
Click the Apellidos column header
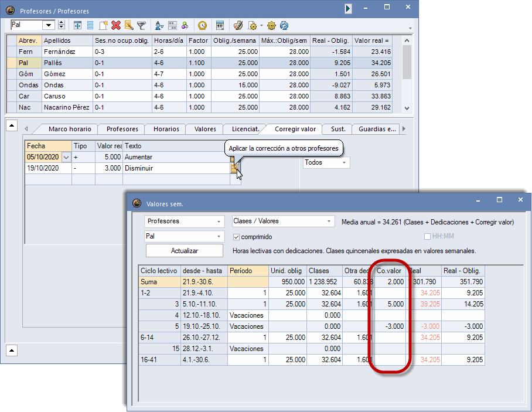click(x=67, y=40)
